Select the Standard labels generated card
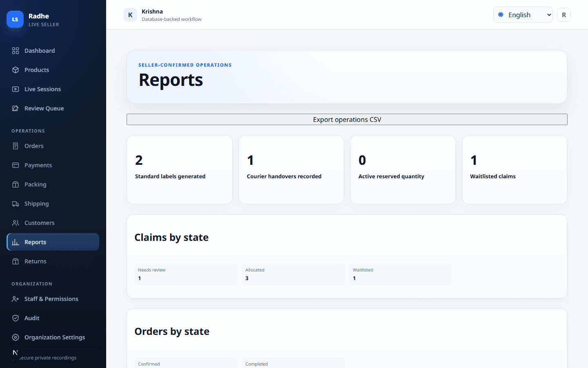The height and width of the screenshot is (368, 588). point(180,170)
